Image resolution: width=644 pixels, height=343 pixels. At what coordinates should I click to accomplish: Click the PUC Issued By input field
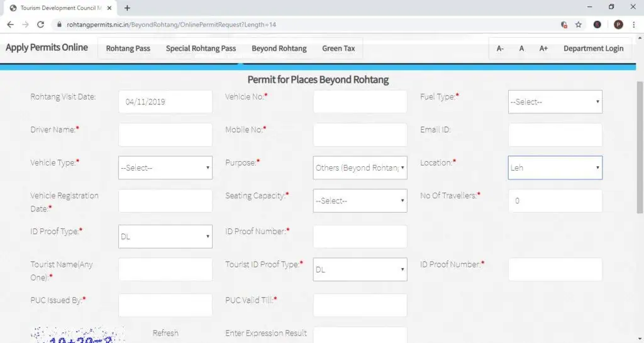[165, 305]
